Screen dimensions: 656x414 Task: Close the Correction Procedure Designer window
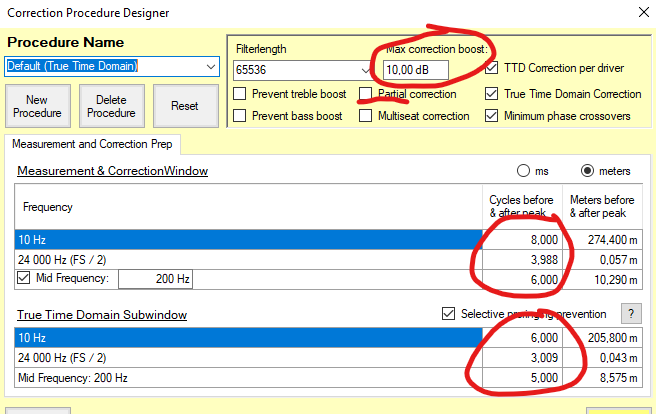[644, 12]
